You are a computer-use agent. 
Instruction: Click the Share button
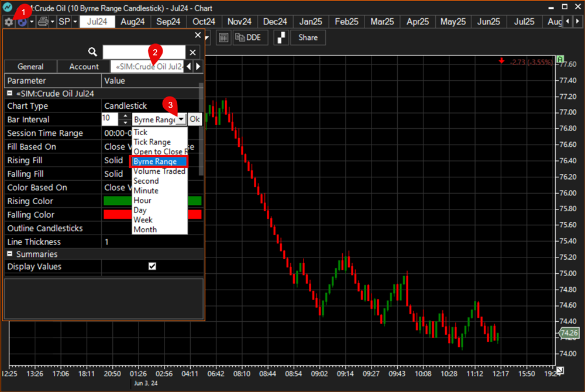pyautogui.click(x=308, y=37)
